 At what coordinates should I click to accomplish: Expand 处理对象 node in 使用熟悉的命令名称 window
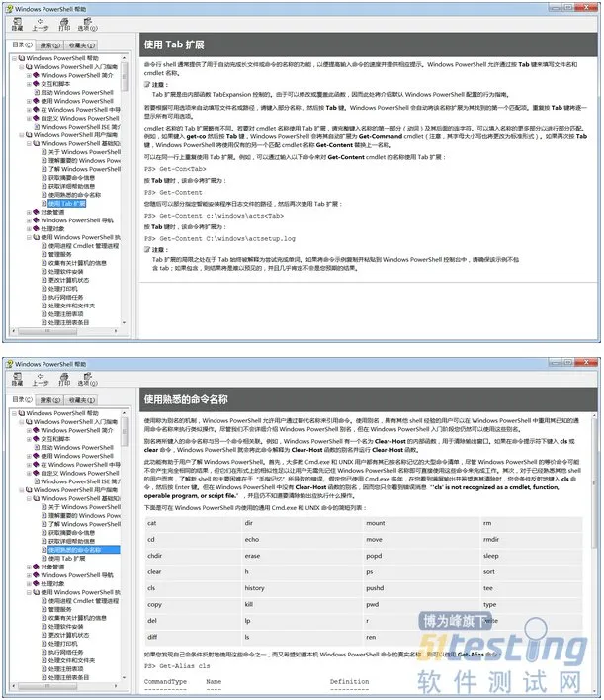pos(29,584)
